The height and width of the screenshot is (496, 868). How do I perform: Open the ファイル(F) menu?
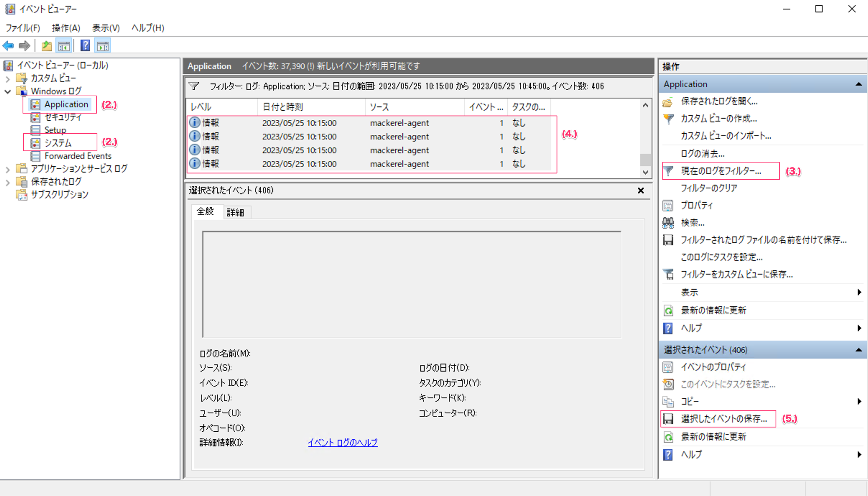point(22,28)
